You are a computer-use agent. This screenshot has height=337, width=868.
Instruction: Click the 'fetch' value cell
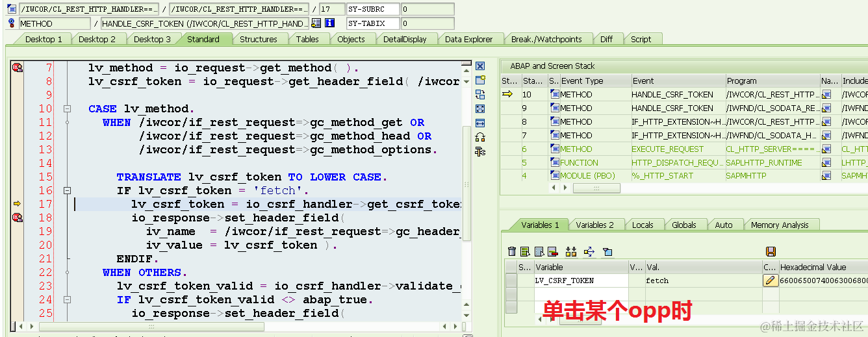click(x=703, y=281)
